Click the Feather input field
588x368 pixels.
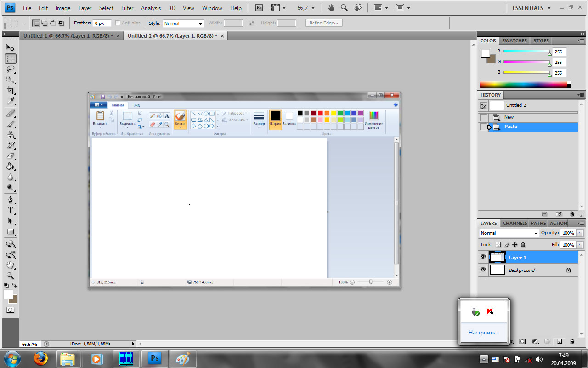pos(102,23)
